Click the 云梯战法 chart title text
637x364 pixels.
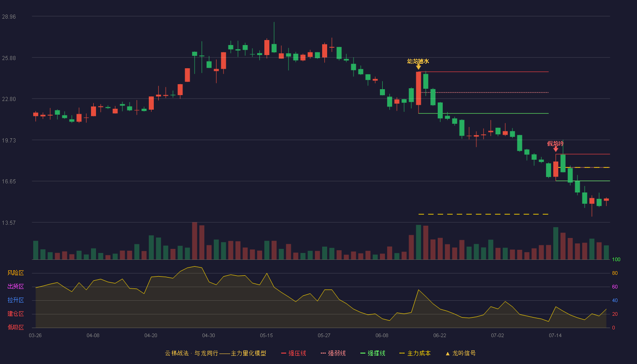[177, 353]
